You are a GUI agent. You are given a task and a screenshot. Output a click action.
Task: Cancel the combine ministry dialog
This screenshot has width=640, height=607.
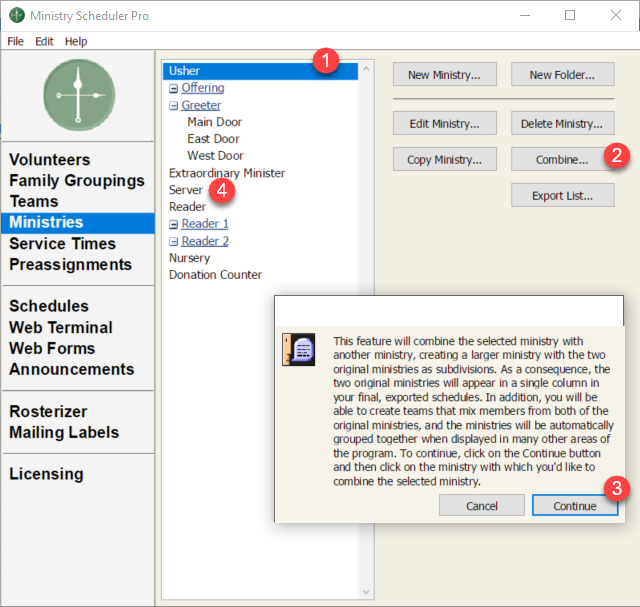coord(482,505)
